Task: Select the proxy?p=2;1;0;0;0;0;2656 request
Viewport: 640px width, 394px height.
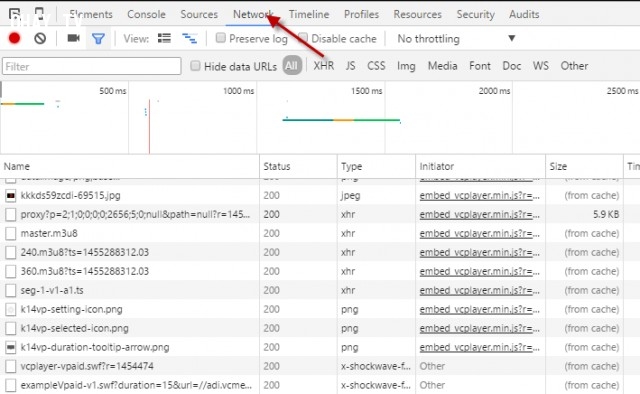Action: [x=135, y=215]
